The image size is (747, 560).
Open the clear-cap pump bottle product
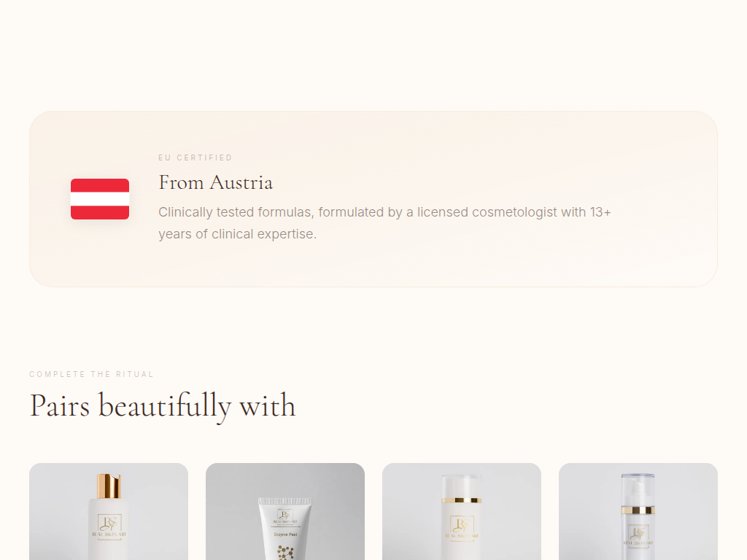pyautogui.click(x=638, y=511)
